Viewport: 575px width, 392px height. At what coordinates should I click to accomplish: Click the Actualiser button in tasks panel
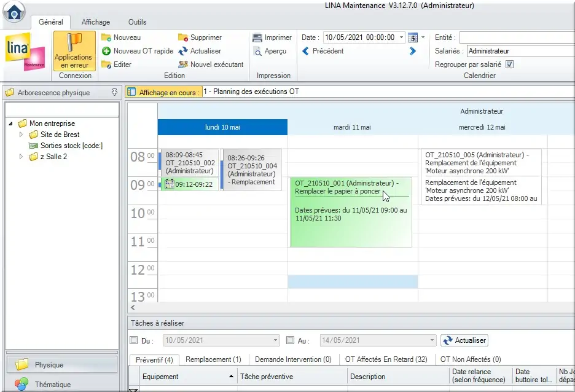[464, 340]
